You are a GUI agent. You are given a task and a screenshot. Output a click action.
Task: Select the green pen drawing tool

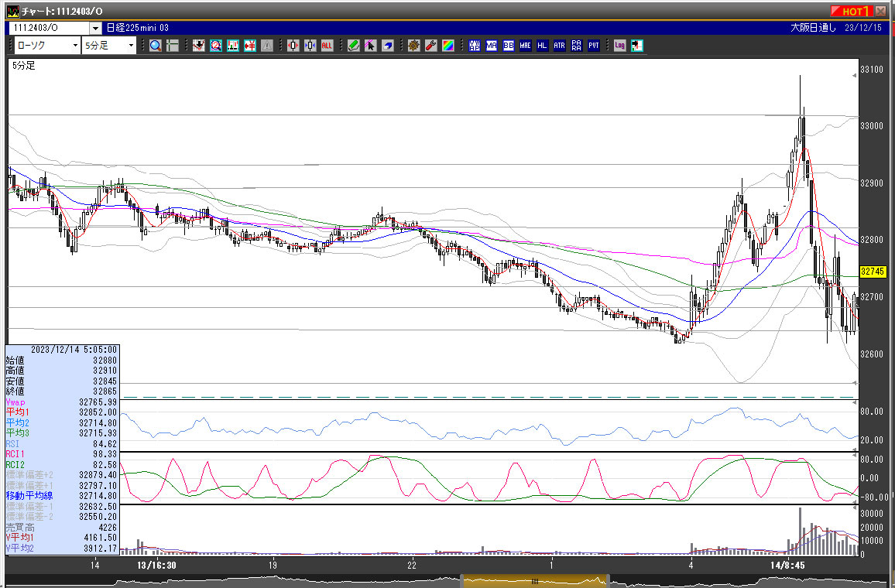353,46
